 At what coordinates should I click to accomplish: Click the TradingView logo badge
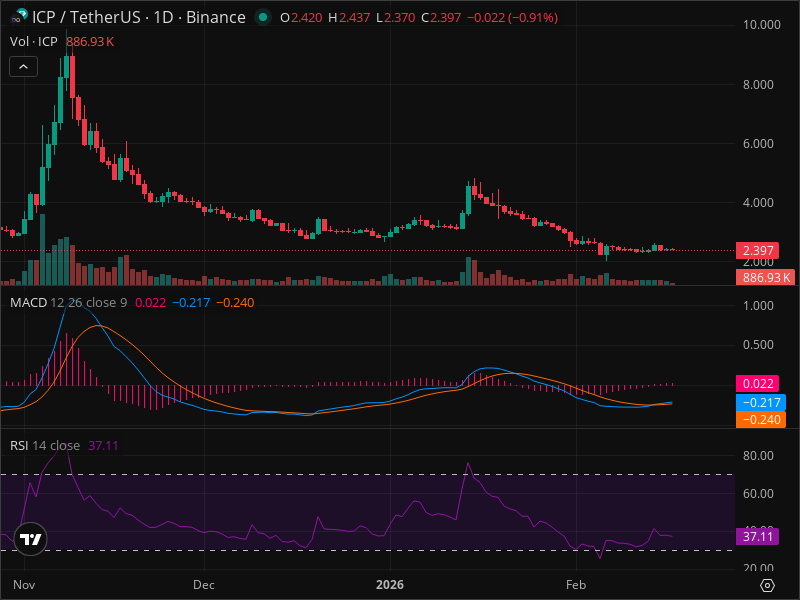31,539
